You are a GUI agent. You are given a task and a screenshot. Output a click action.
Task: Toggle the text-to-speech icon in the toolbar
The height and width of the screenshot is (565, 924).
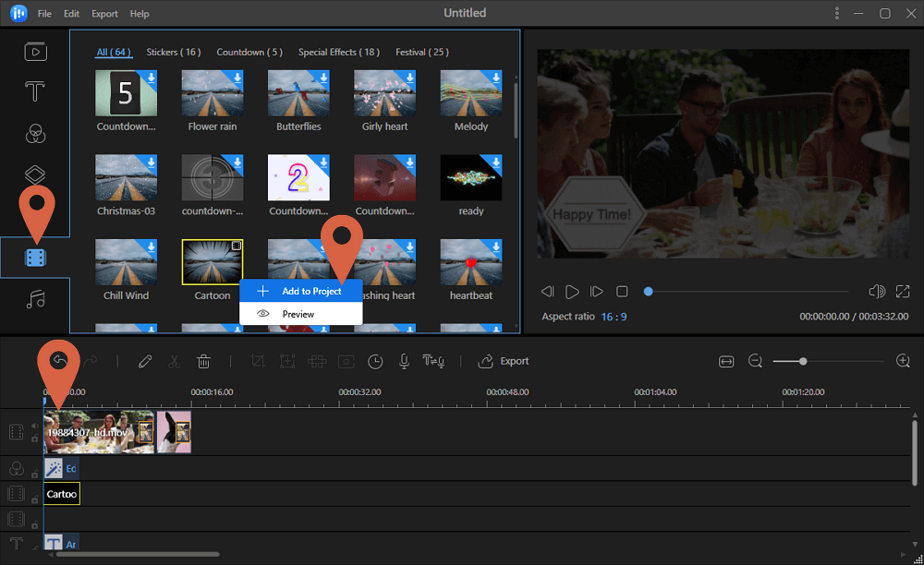click(x=433, y=361)
